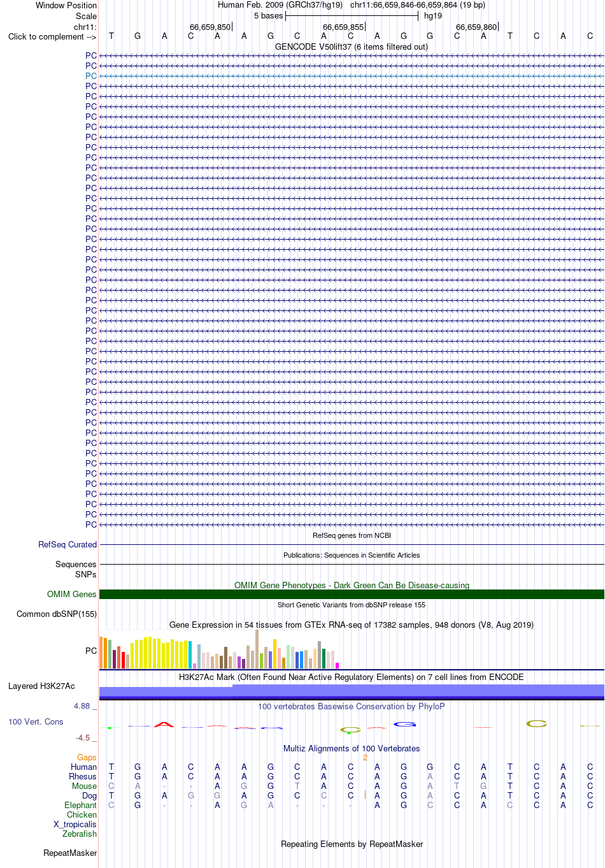The width and height of the screenshot is (605, 868).
Task: Click the 100 Vert. Cons track label
Action: [x=36, y=721]
